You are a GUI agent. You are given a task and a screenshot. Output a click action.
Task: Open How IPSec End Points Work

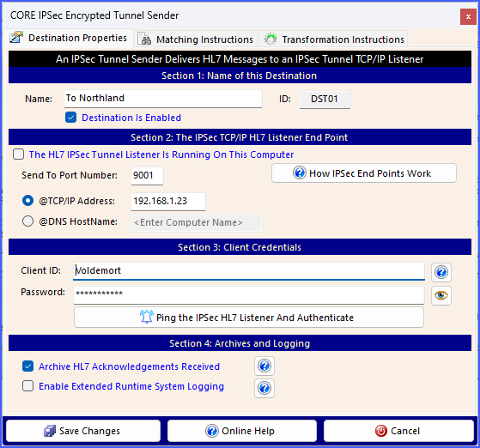(x=364, y=173)
